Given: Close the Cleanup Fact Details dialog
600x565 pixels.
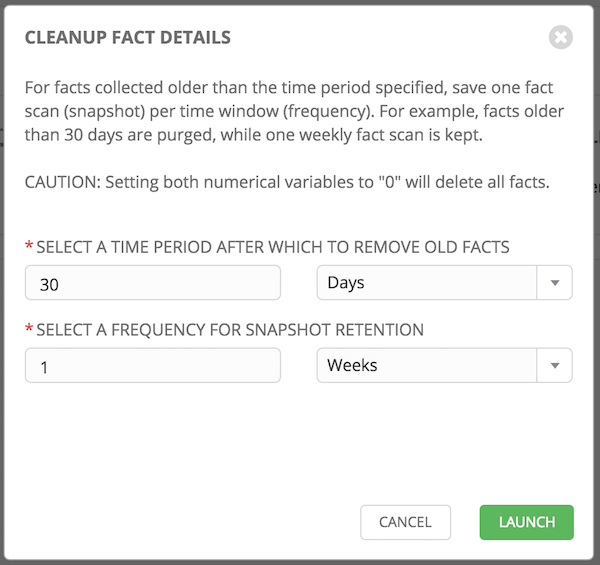Looking at the screenshot, I should (561, 37).
